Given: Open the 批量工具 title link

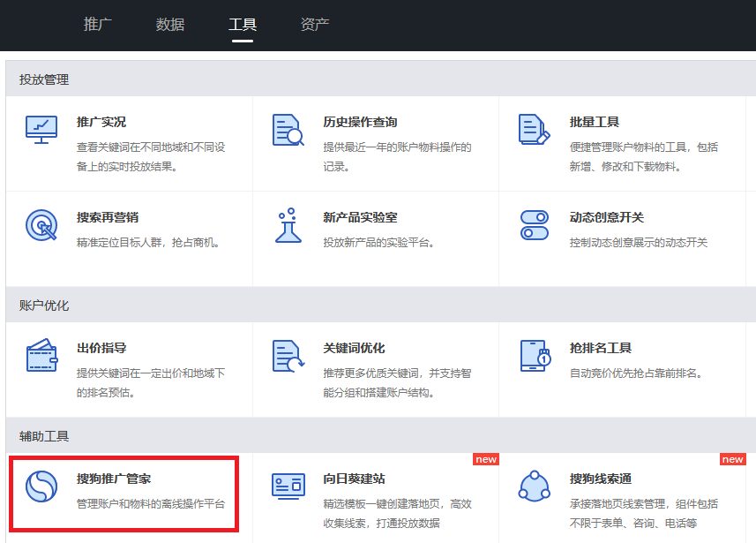Looking at the screenshot, I should 594,122.
